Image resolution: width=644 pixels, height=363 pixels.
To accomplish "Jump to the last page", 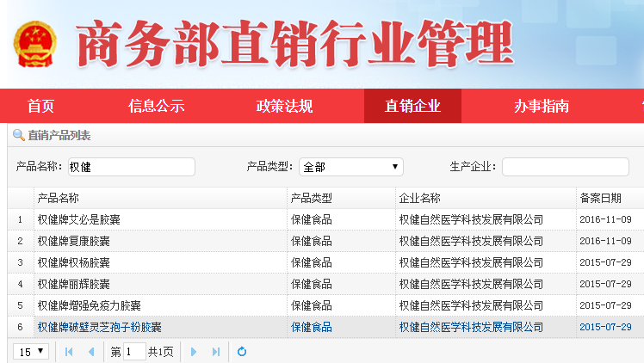I will pos(216,352).
